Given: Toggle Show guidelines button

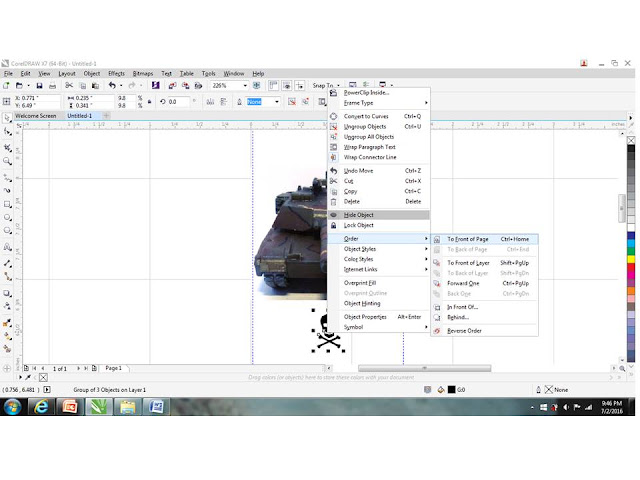Looking at the screenshot, I should pyautogui.click(x=300, y=85).
